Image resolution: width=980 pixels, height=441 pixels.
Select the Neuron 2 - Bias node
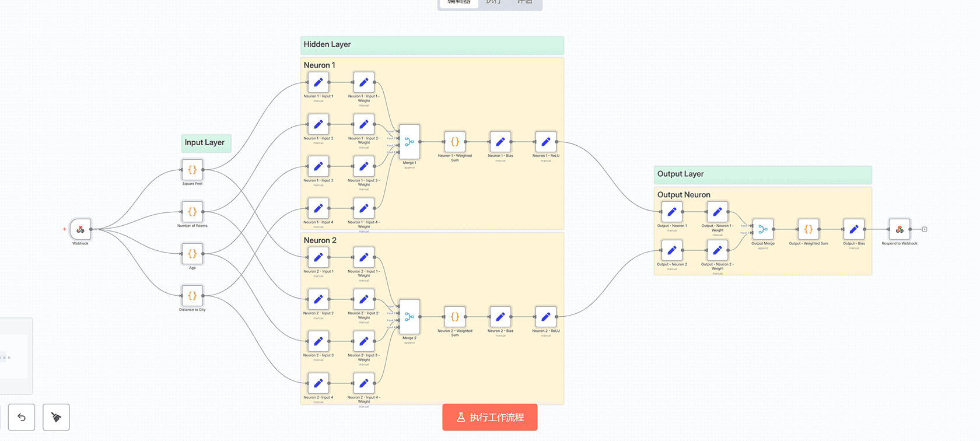(x=500, y=317)
